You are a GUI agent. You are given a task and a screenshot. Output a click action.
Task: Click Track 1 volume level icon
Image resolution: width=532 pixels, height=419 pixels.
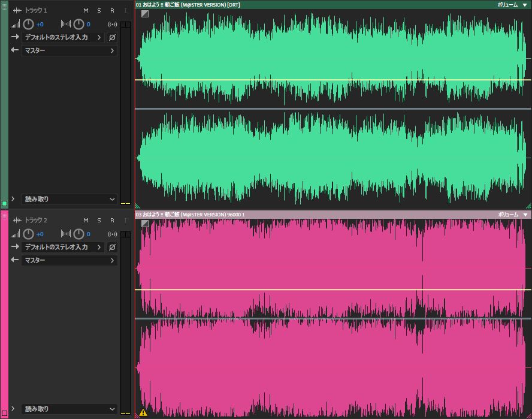click(x=15, y=24)
